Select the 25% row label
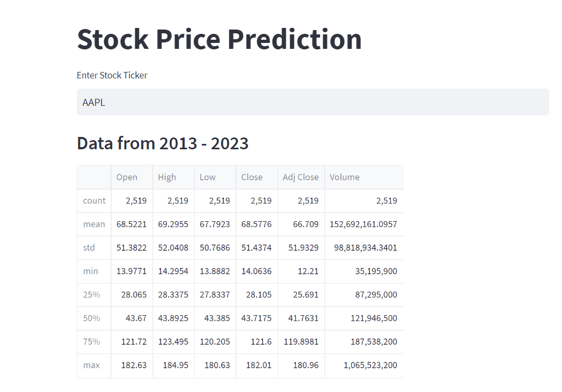562x392 pixels. click(91, 295)
